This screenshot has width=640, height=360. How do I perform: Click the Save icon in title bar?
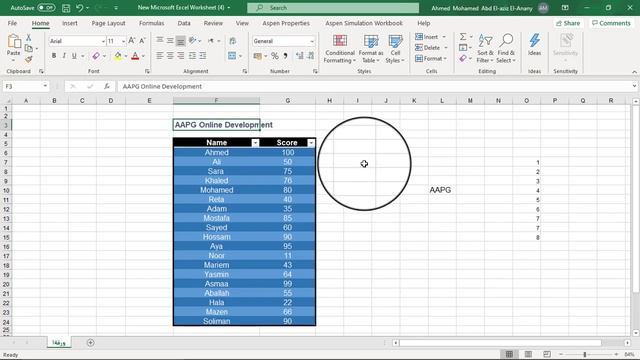point(66,8)
